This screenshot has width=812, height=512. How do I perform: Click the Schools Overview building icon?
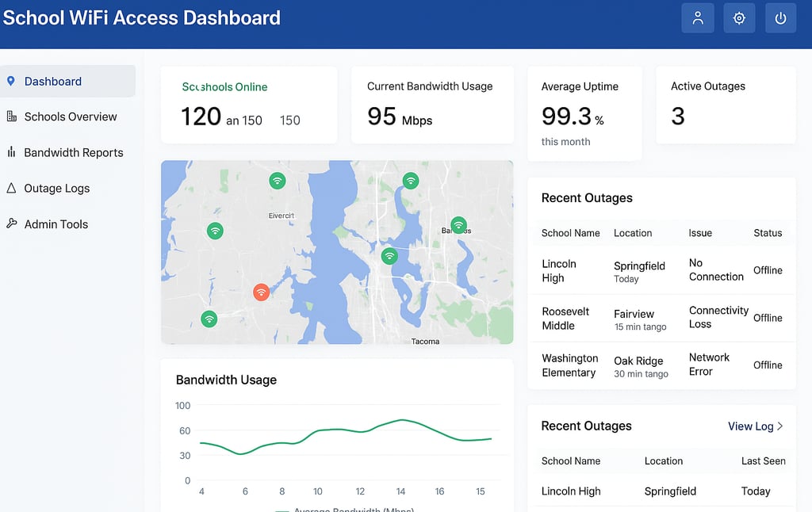pyautogui.click(x=10, y=117)
